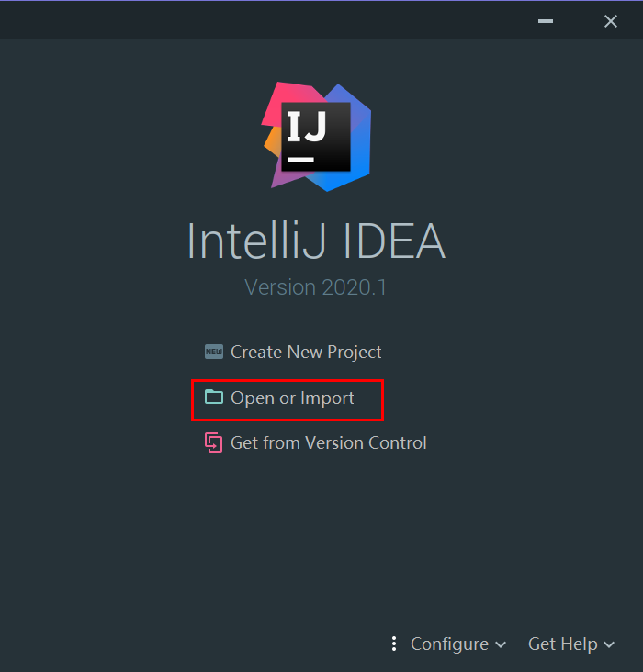Expand the Get Help dropdown arrow

608,644
